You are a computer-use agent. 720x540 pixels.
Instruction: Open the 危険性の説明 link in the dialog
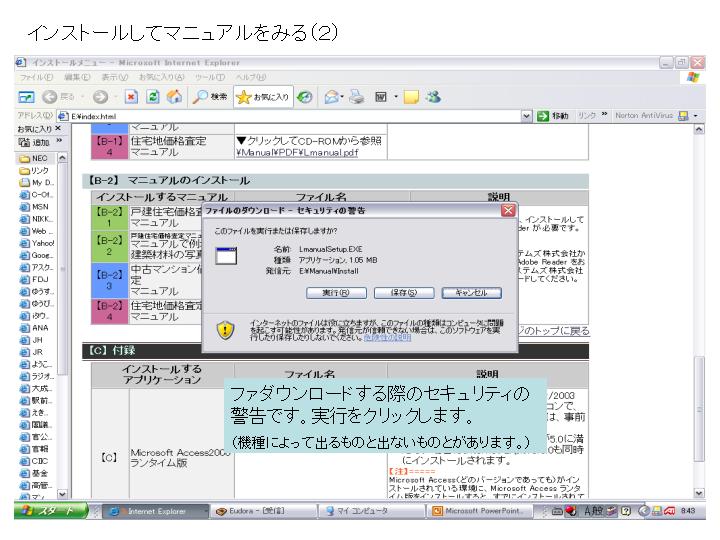(x=387, y=338)
